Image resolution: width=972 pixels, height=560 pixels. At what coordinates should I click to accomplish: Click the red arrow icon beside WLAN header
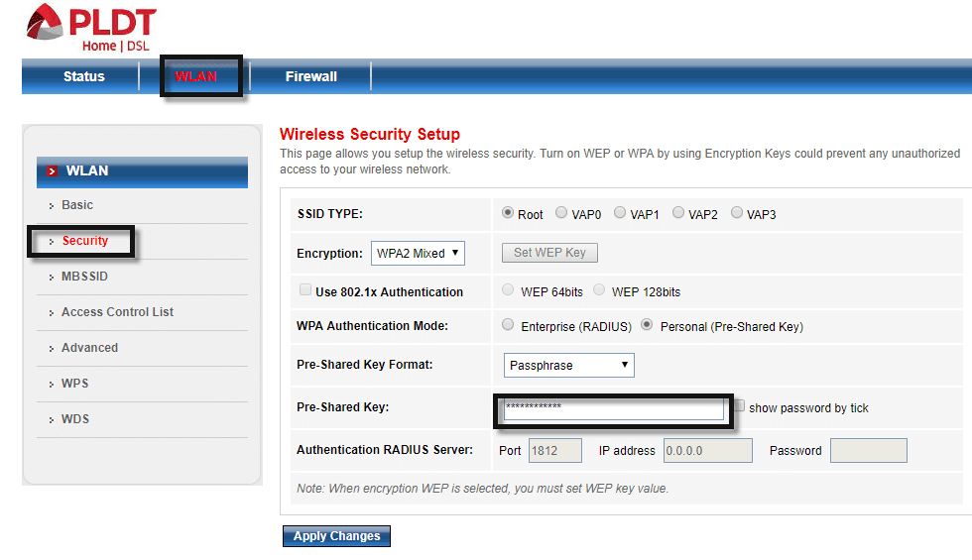pos(52,171)
